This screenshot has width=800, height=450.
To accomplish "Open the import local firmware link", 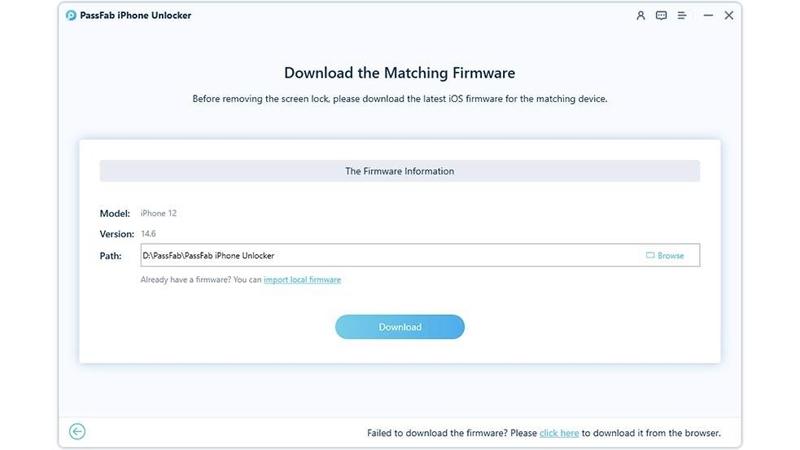I will coord(302,280).
